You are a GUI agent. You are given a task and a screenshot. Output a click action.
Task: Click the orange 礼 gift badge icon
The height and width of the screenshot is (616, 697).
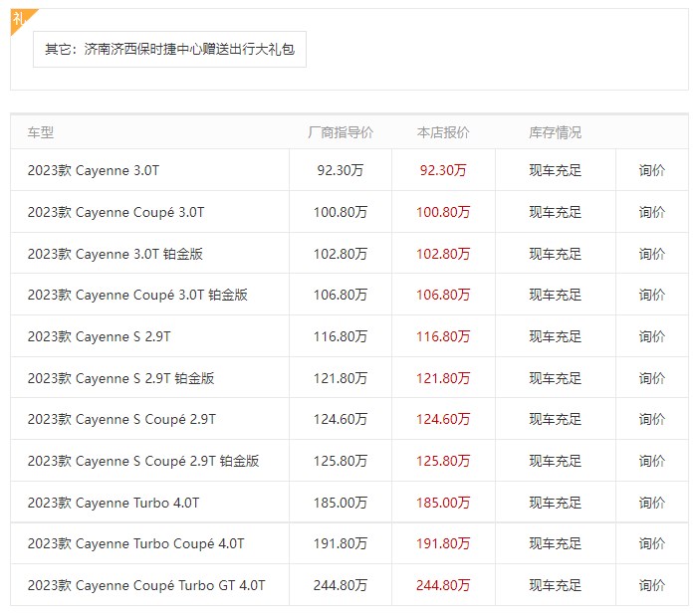point(21,19)
